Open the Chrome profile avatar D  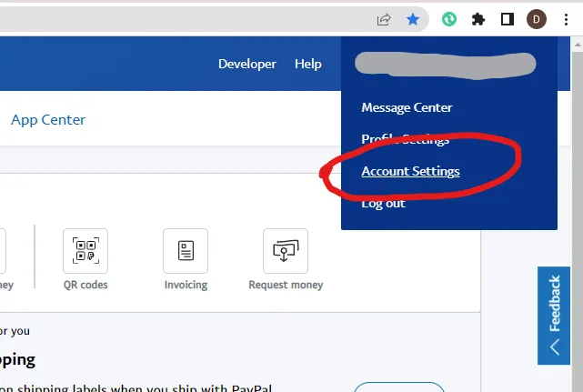click(536, 19)
